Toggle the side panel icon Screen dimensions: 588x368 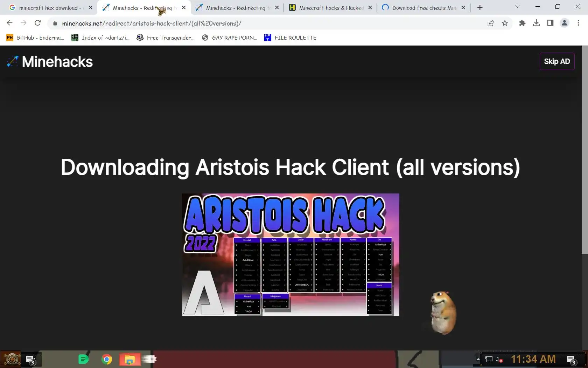click(x=550, y=23)
